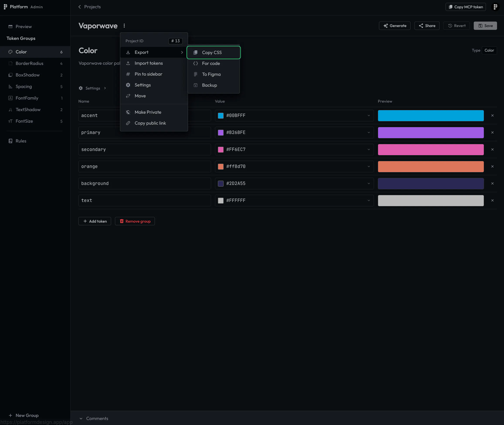This screenshot has width=504, height=425.
Task: Click Remove group button
Action: [x=135, y=221]
